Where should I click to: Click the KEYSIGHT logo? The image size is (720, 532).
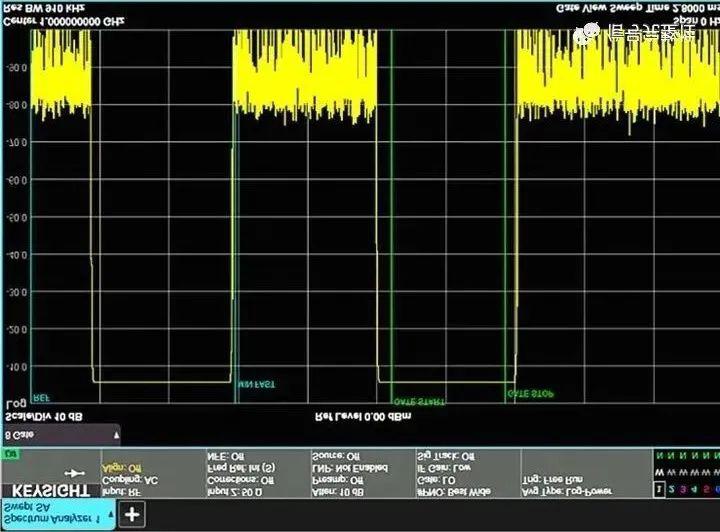point(51,490)
